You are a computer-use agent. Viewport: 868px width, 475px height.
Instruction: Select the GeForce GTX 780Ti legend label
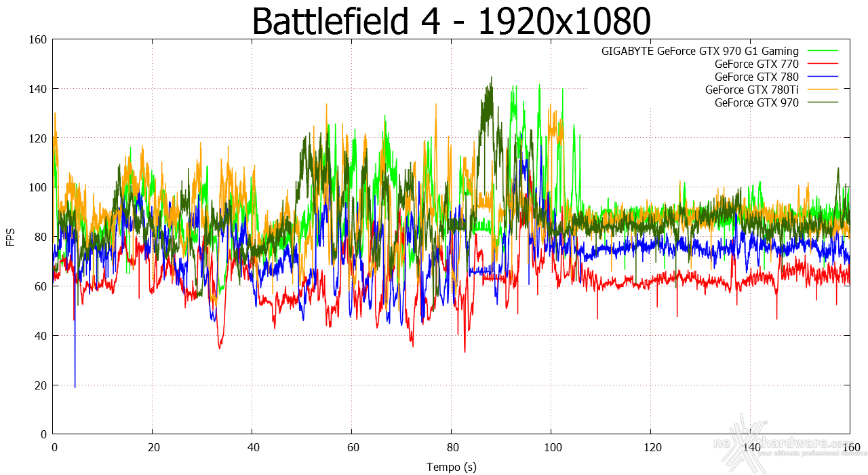(x=752, y=90)
